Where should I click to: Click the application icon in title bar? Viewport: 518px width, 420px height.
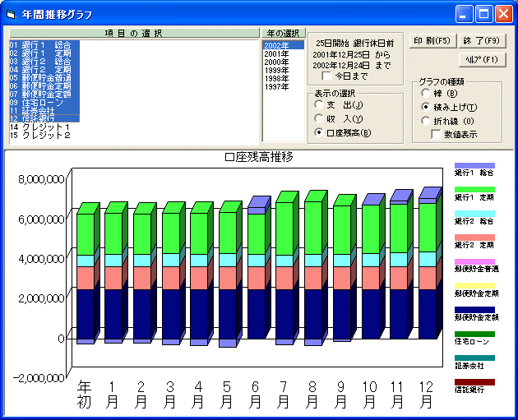tap(12, 14)
